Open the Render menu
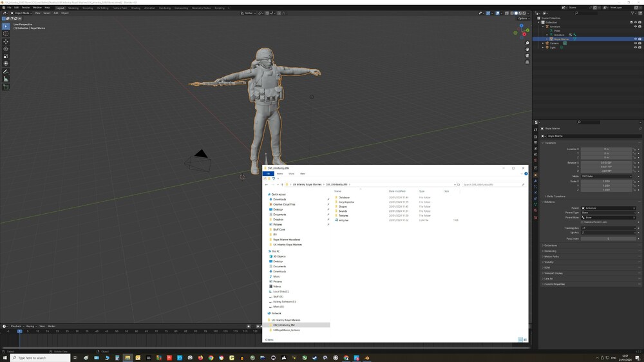Image resolution: width=644 pixels, height=362 pixels. [x=26, y=8]
